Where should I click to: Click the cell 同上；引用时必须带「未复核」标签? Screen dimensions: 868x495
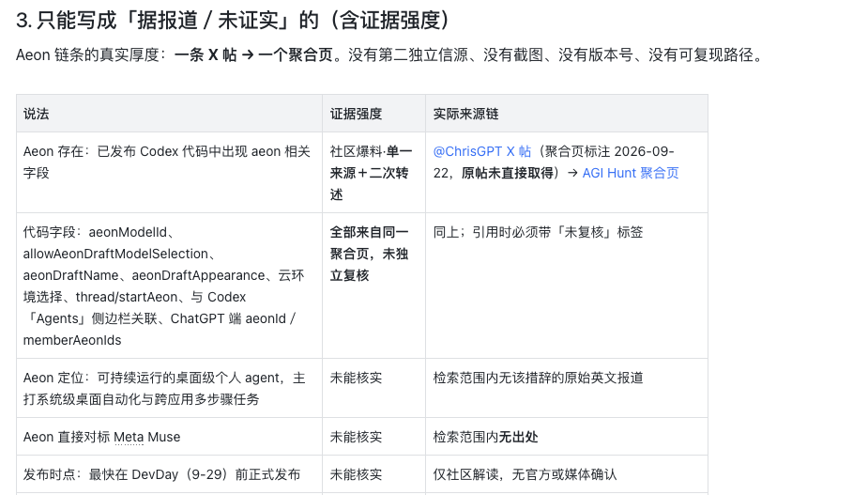click(566, 286)
